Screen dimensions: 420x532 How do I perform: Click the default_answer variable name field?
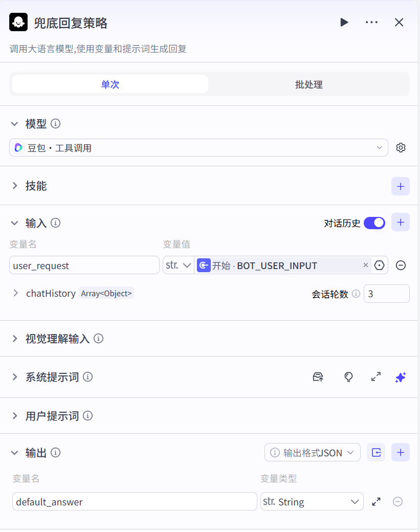tap(135, 502)
